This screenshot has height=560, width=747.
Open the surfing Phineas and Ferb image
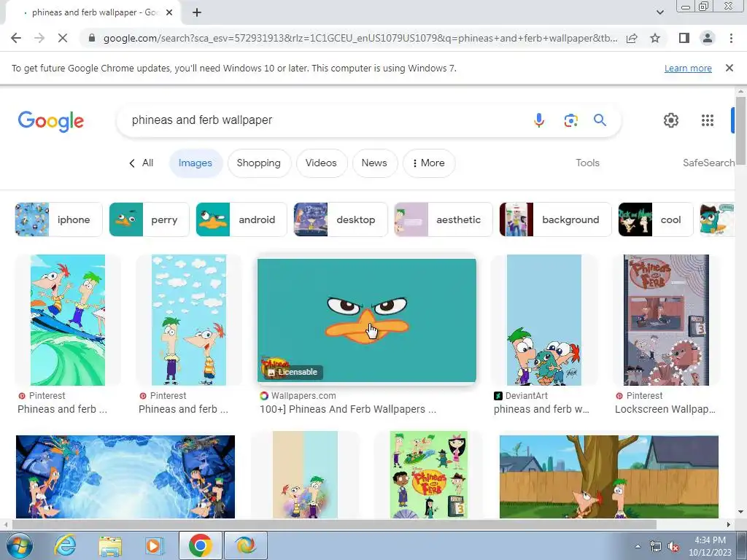[x=68, y=320]
